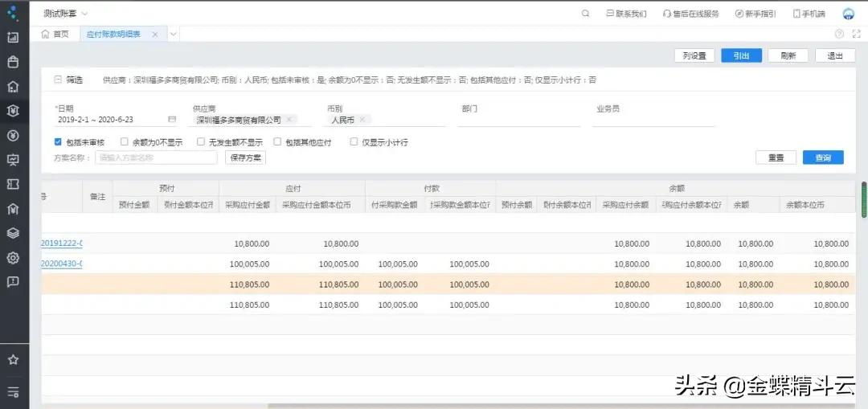Click the 查询 query button

[x=823, y=157]
